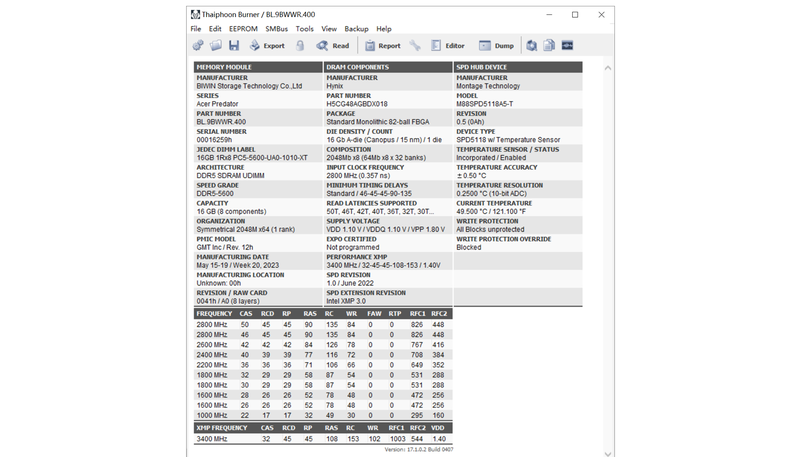The height and width of the screenshot is (457, 800).
Task: Click the 0.5 (0Ah) revision value
Action: [470, 122]
